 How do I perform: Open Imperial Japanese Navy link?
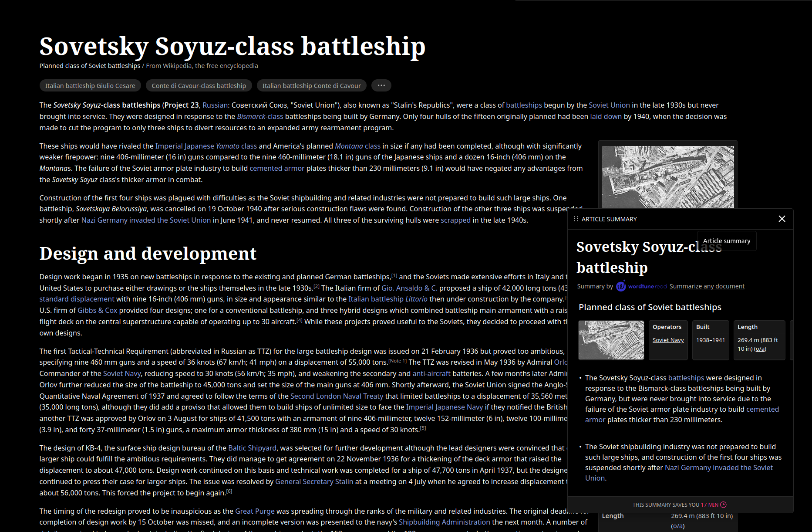coord(445,407)
